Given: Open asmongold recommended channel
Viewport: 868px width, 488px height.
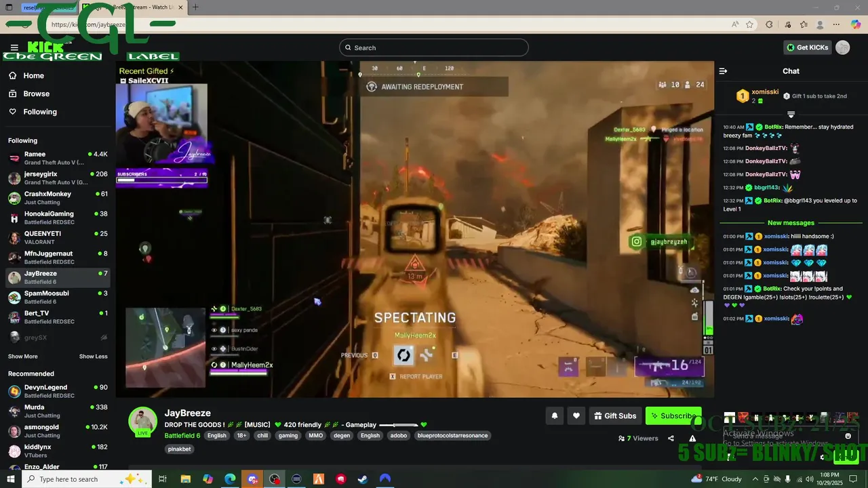Looking at the screenshot, I should tap(58, 431).
